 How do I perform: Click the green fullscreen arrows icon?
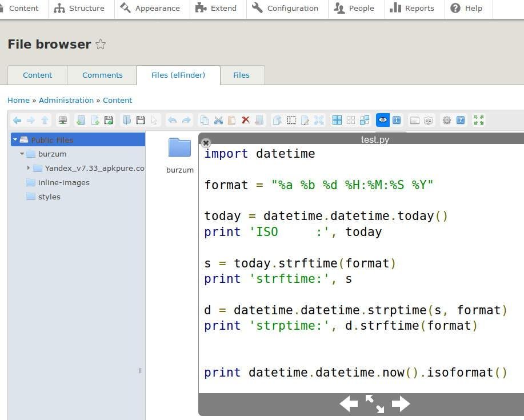(x=479, y=120)
